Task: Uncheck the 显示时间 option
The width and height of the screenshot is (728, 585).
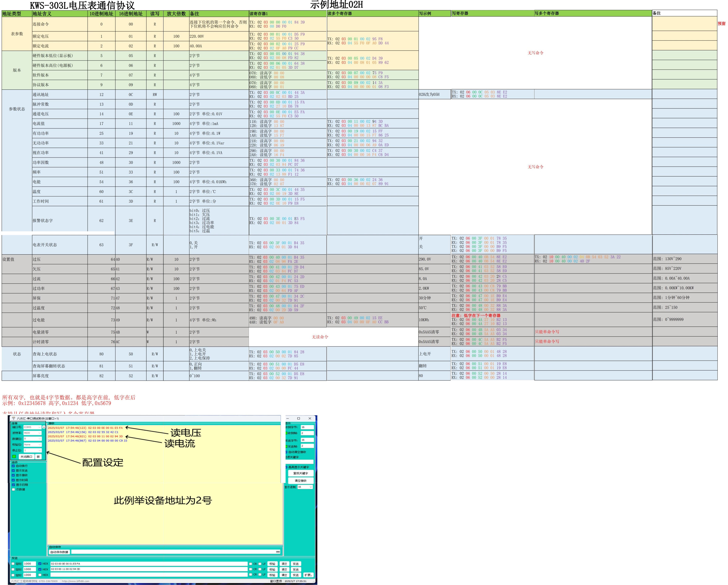Action: click(13, 480)
